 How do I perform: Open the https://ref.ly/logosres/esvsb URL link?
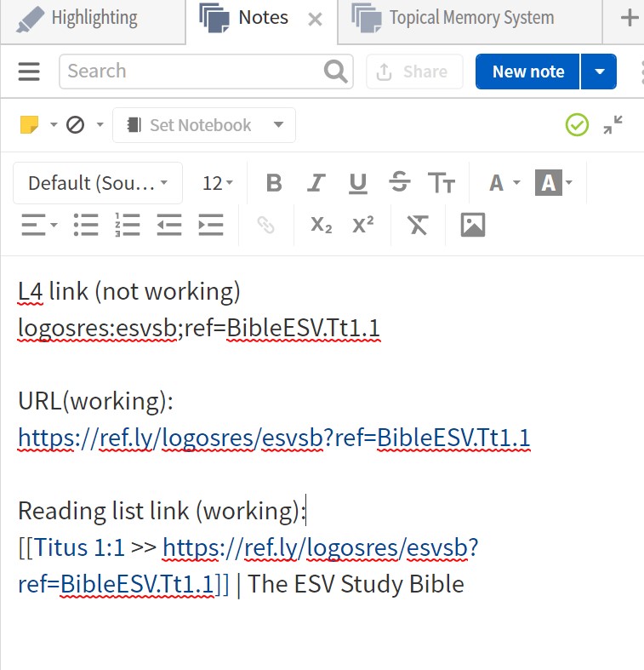[x=274, y=438]
